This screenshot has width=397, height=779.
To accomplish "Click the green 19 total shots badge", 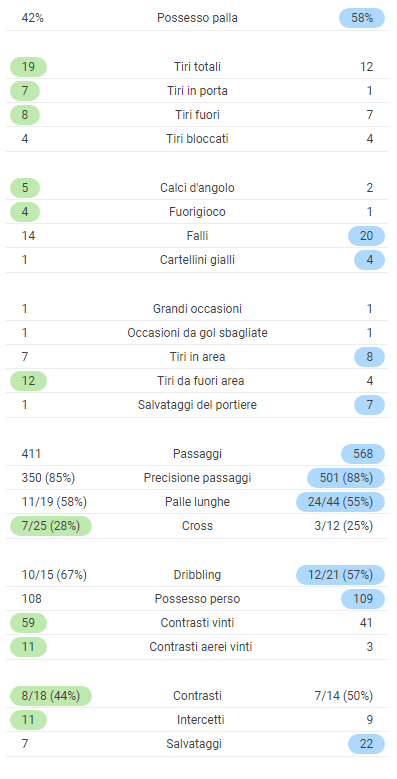I will pos(28,67).
